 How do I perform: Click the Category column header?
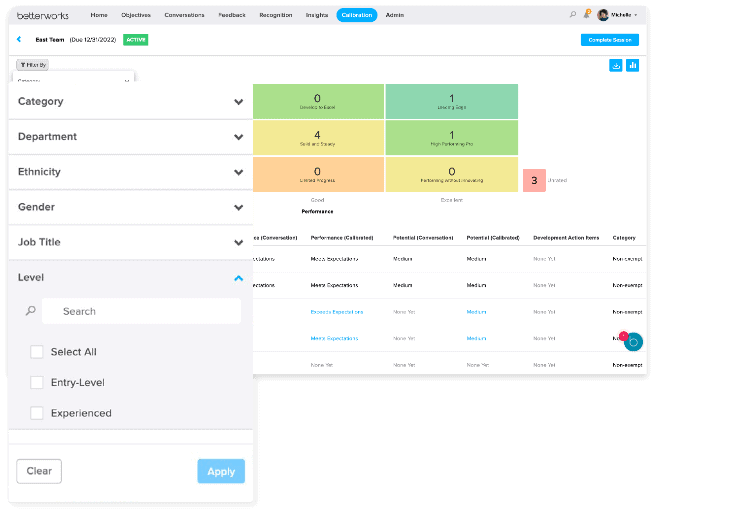pyautogui.click(x=624, y=238)
